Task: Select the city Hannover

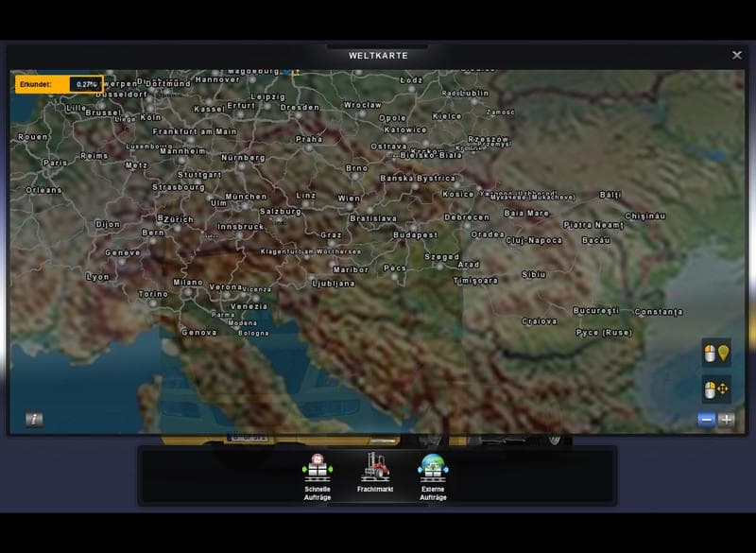Action: (217, 79)
